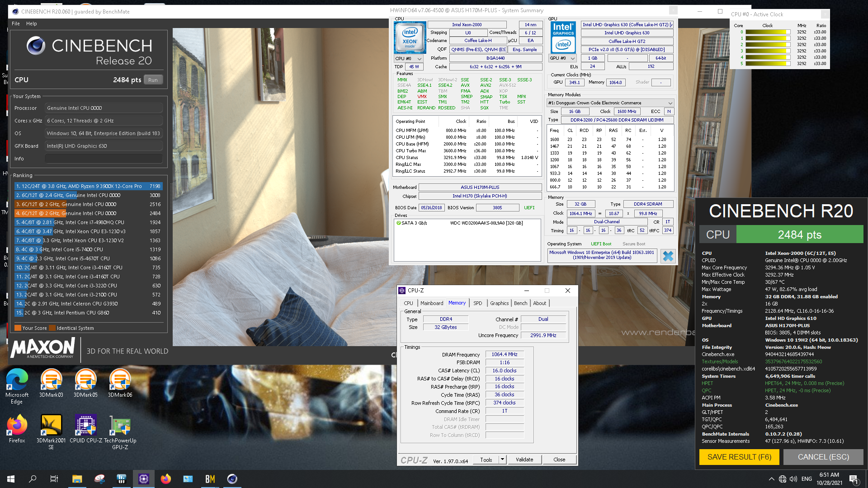This screenshot has width=868, height=488.
Task: Open Windows Start menu
Action: tap(11, 479)
